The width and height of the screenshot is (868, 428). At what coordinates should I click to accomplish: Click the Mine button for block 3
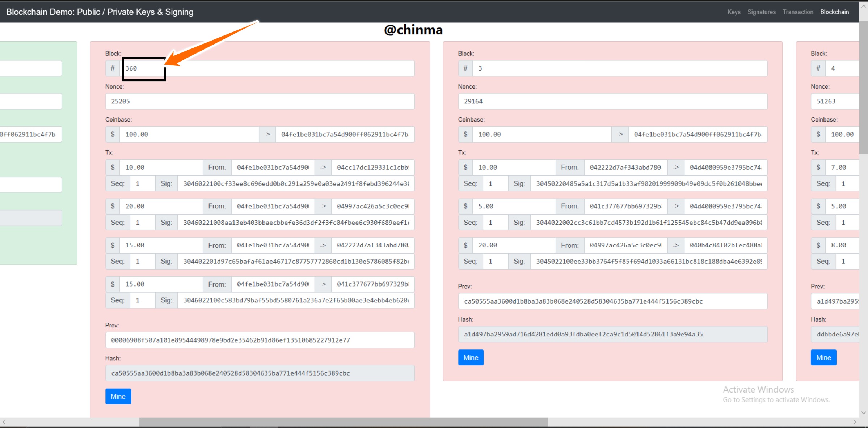tap(471, 357)
